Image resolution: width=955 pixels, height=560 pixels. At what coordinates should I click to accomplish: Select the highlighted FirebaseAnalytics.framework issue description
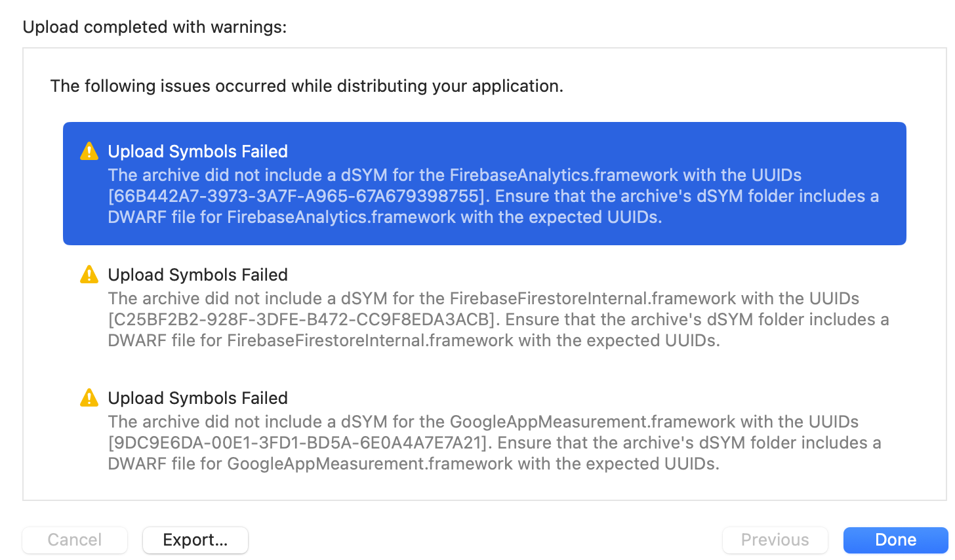tap(484, 196)
